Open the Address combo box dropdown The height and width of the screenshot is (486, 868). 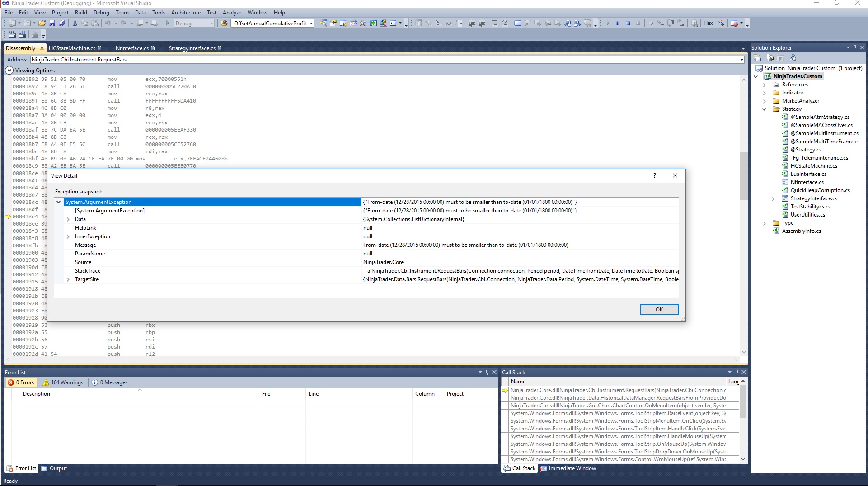point(741,60)
